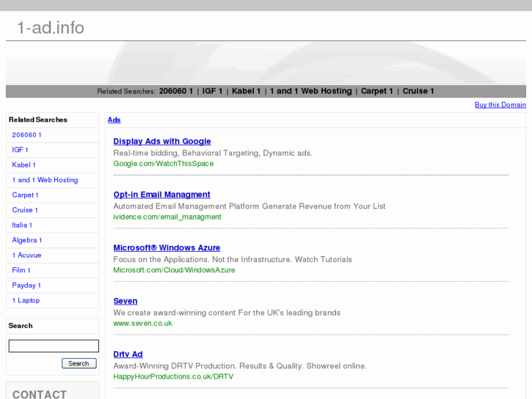Screen dimensions: 532x399
Task: Visit ividence.com/email_managment URL
Action: 168,217
